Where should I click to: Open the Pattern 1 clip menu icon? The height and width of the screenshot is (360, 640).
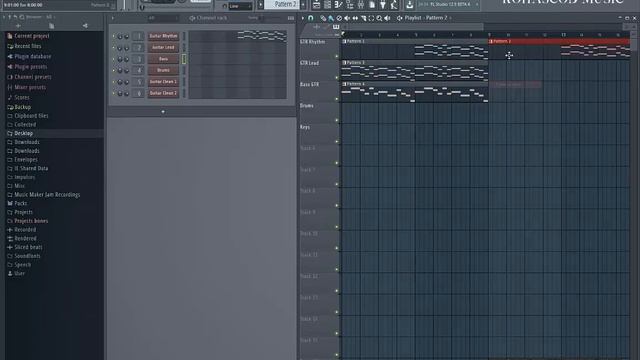344,41
